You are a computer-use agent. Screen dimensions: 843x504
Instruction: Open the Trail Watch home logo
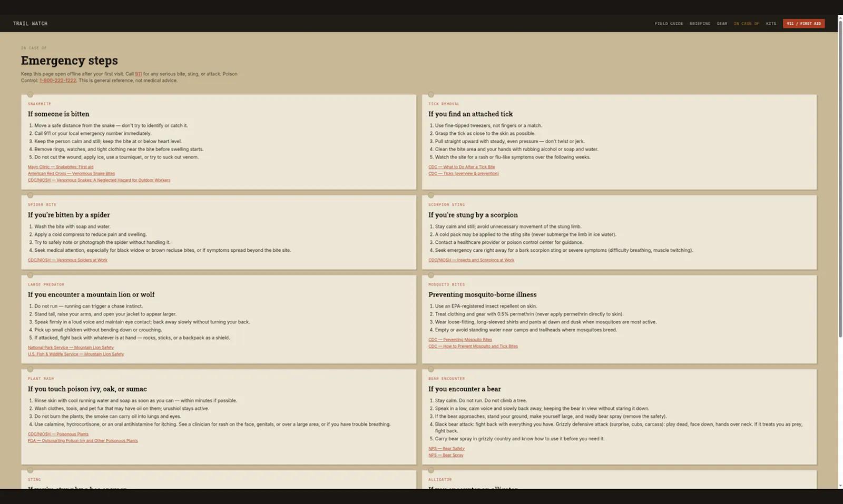pos(30,24)
